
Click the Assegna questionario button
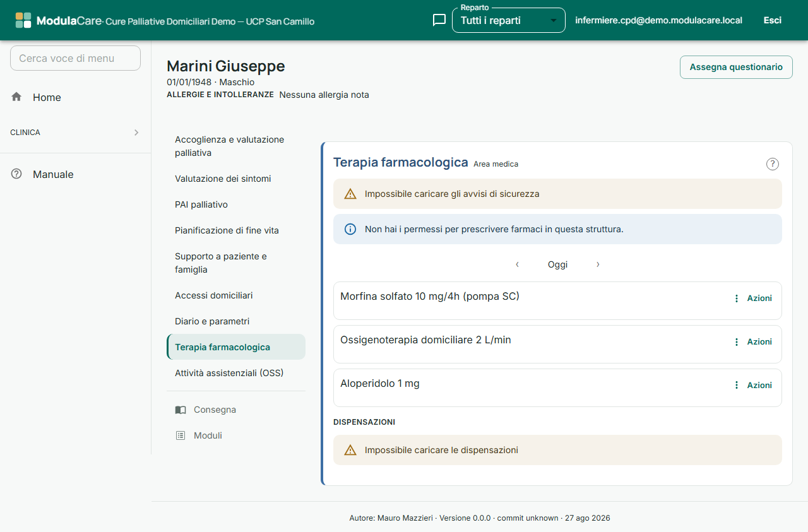[736, 67]
